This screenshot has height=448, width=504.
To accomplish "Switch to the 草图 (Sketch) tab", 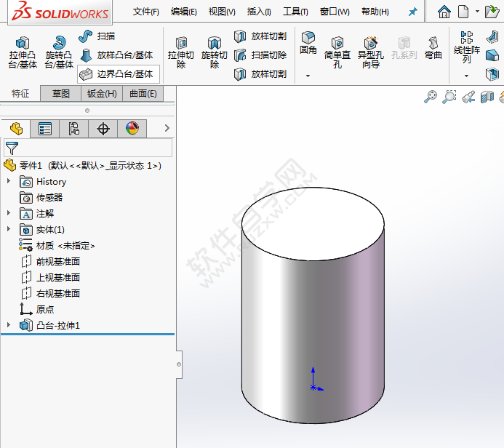I will click(x=61, y=94).
